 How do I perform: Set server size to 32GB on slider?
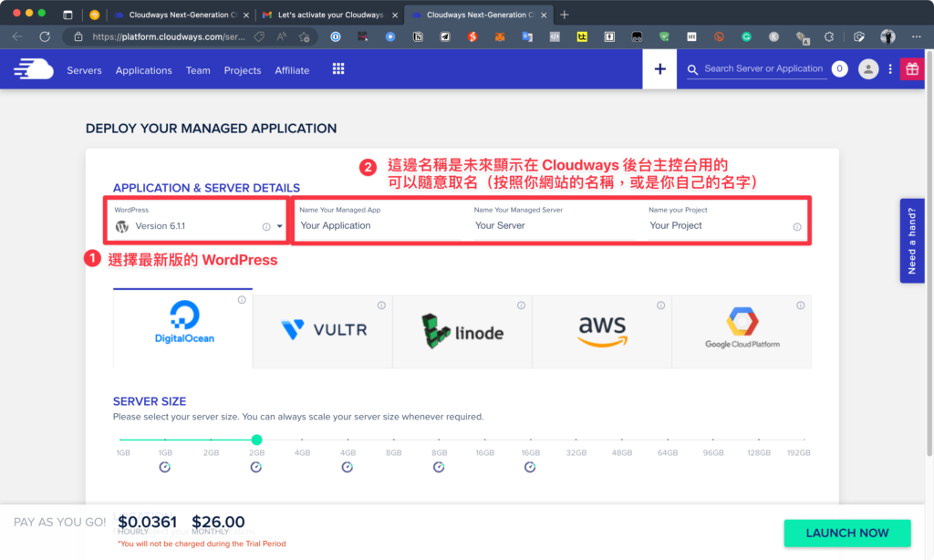[x=576, y=440]
